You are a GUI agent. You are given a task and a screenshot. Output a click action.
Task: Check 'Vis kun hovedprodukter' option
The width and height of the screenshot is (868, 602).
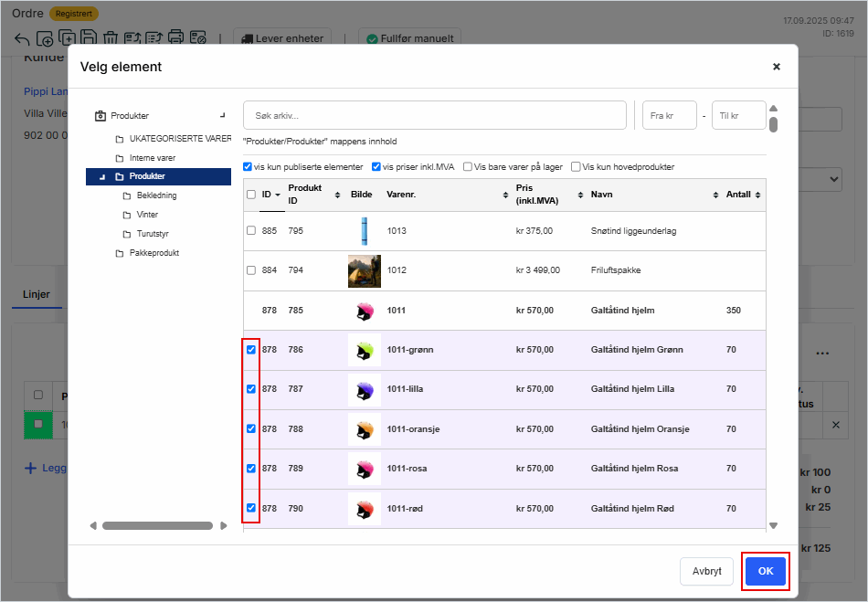(x=576, y=167)
